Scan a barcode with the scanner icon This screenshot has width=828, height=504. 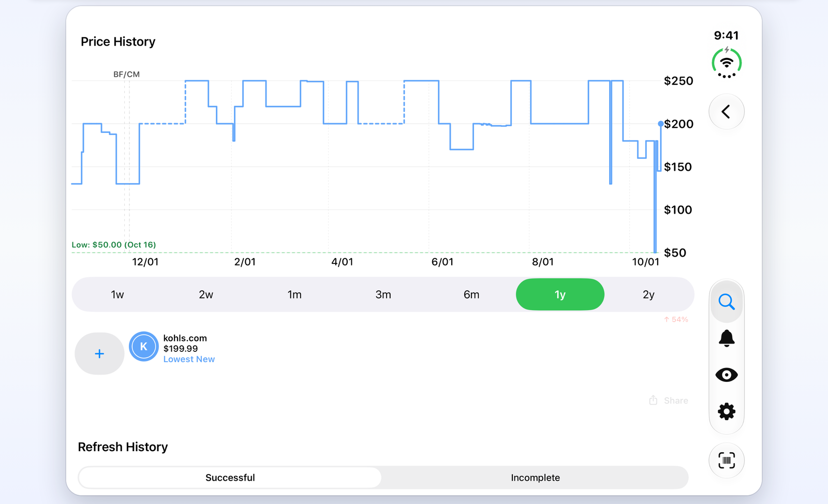727,461
